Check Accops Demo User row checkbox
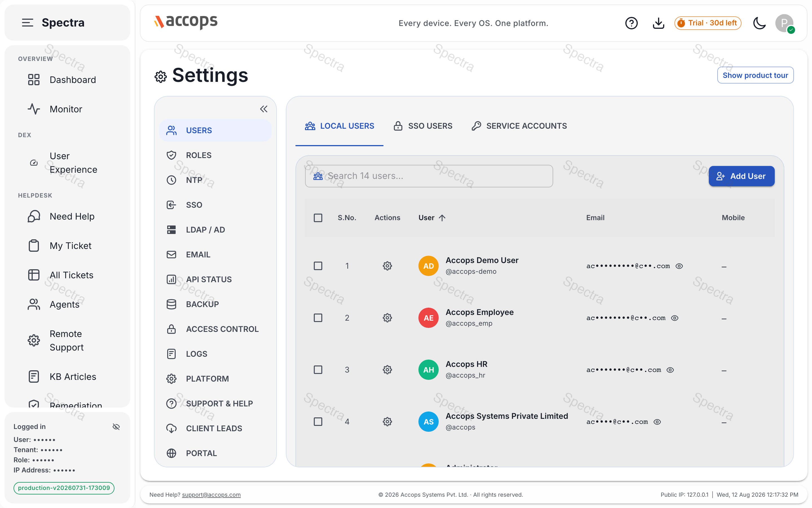This screenshot has width=812, height=508. pyautogui.click(x=318, y=266)
